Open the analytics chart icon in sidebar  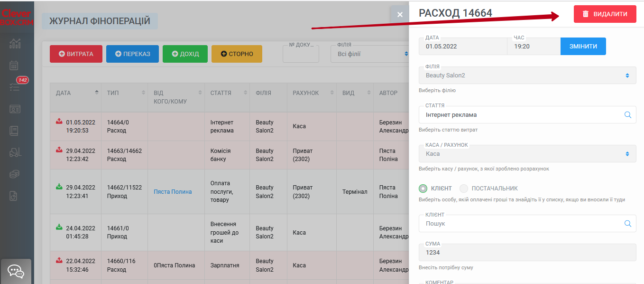(x=15, y=44)
